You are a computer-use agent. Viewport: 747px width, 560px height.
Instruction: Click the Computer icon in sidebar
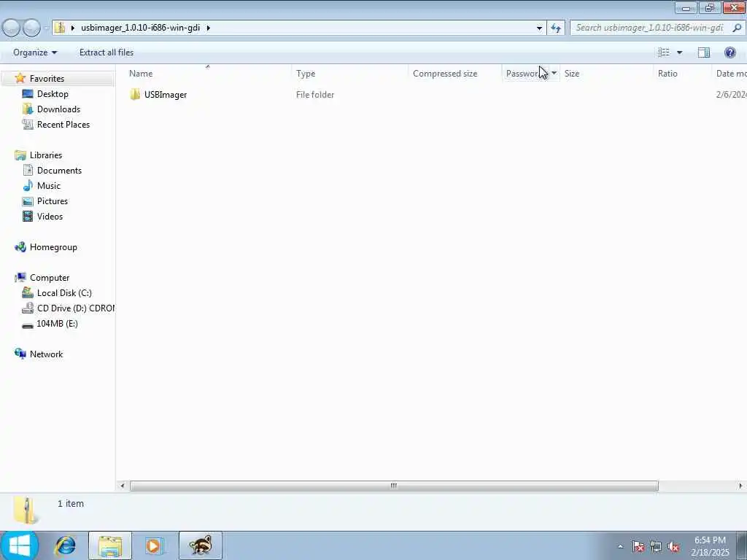(20, 278)
